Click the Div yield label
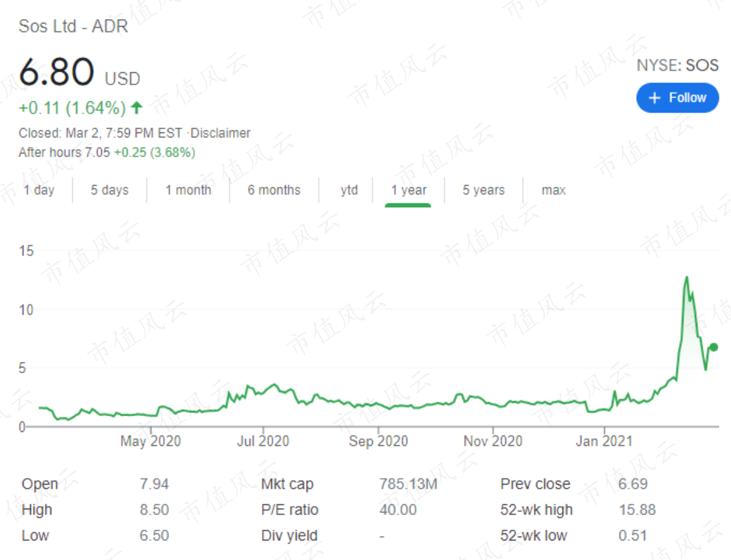Screen dimensions: 731x560 pyautogui.click(x=289, y=536)
